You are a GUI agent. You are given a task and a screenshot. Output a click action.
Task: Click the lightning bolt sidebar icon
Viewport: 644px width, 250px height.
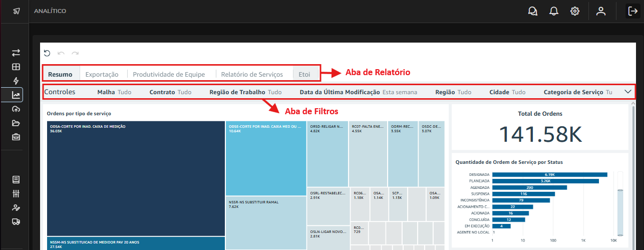[x=16, y=81]
